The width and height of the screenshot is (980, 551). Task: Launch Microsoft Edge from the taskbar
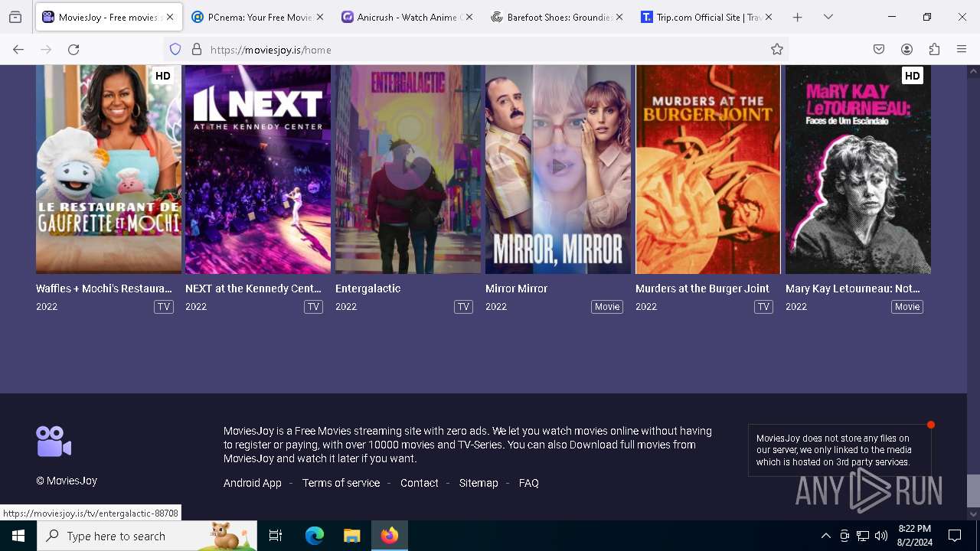315,536
